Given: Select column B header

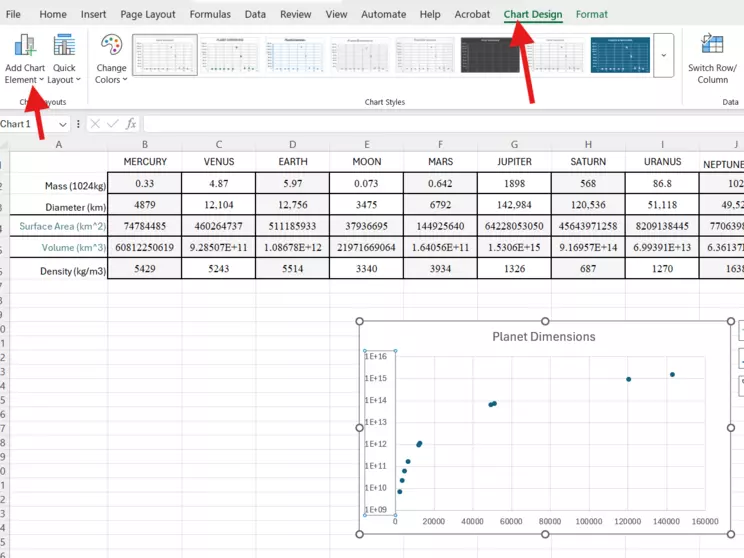Looking at the screenshot, I should (x=145, y=144).
